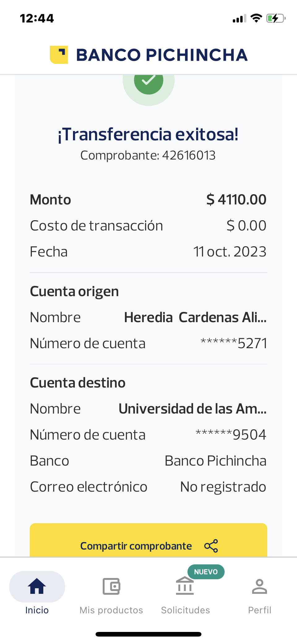Tap the Comprobante number 42616013
This screenshot has width=297, height=644.
188,155
